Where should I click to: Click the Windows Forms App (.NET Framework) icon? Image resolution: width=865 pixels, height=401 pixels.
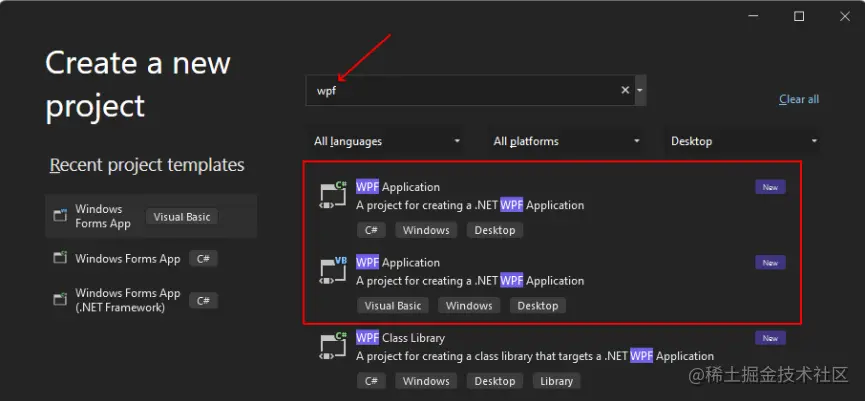[x=60, y=300]
